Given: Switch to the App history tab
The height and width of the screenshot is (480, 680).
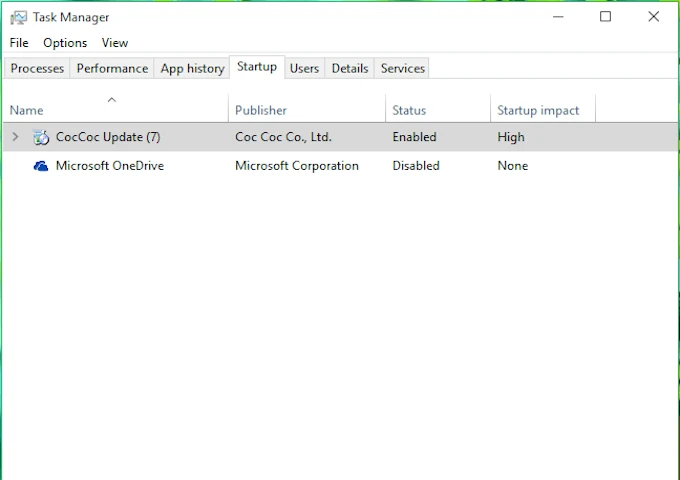Looking at the screenshot, I should 192,69.
